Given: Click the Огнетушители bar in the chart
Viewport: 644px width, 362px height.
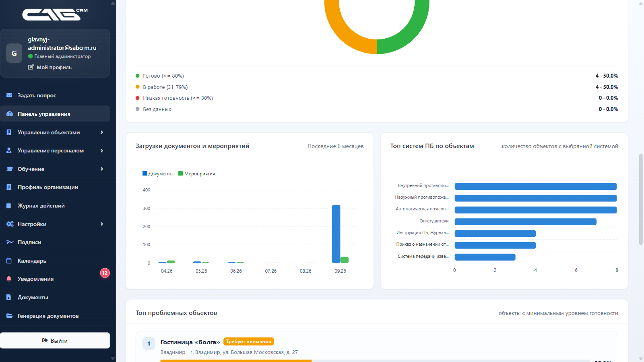Looking at the screenshot, I should pyautogui.click(x=525, y=222).
